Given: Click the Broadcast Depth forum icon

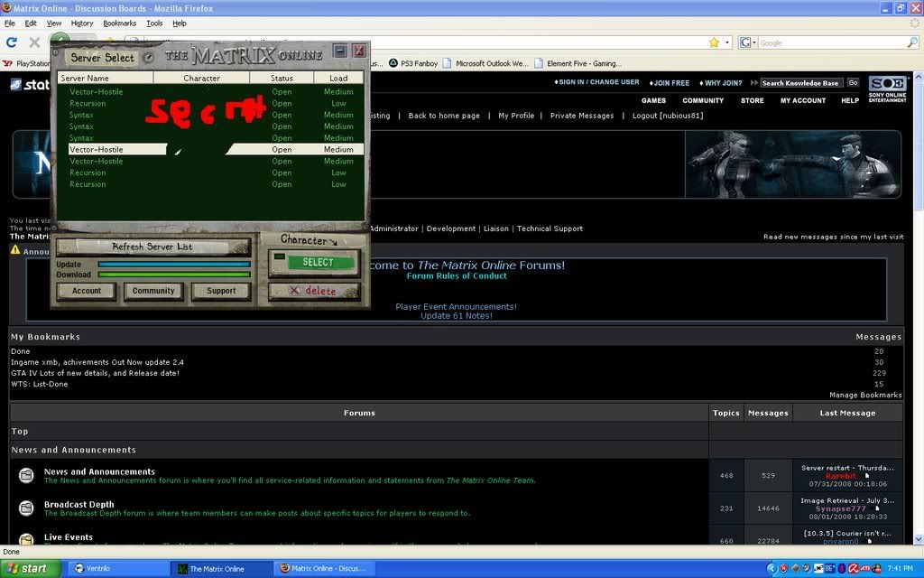Looking at the screenshot, I should point(26,508).
